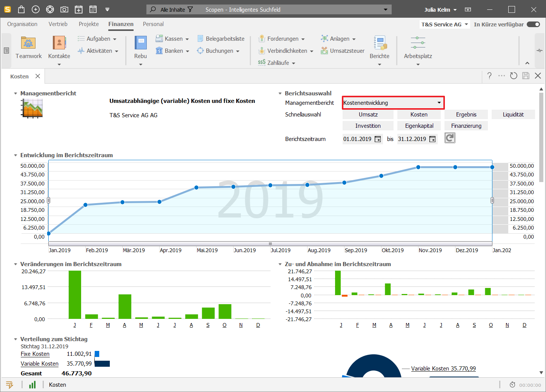Screen dimensions: 546x392
Task: Expand the Aufgaben dropdown
Action: [x=115, y=39]
